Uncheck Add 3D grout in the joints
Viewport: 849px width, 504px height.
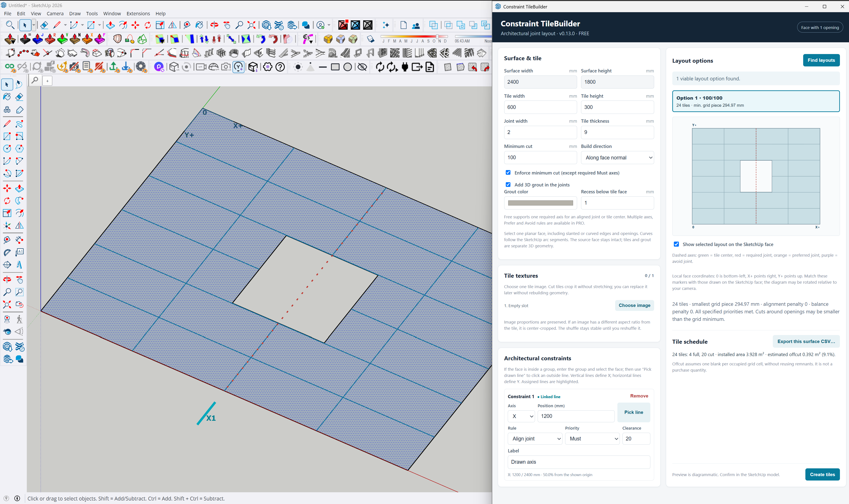pyautogui.click(x=508, y=184)
